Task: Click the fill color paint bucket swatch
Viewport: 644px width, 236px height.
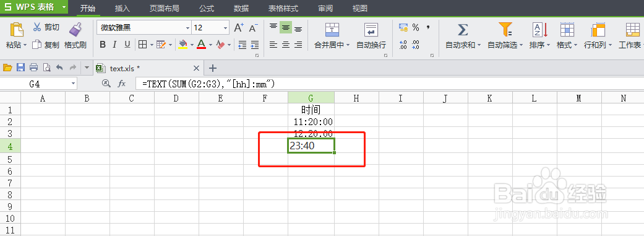Action: click(182, 45)
